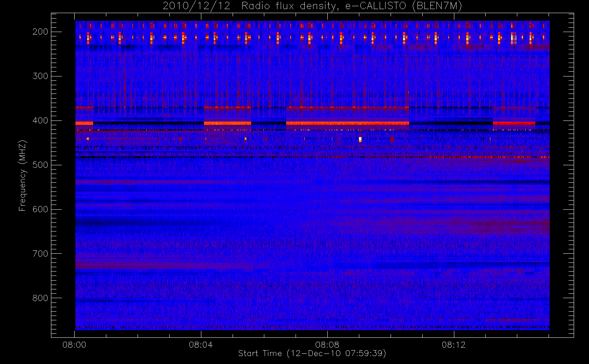Click the first orange band segment at 08:00

tap(84, 123)
